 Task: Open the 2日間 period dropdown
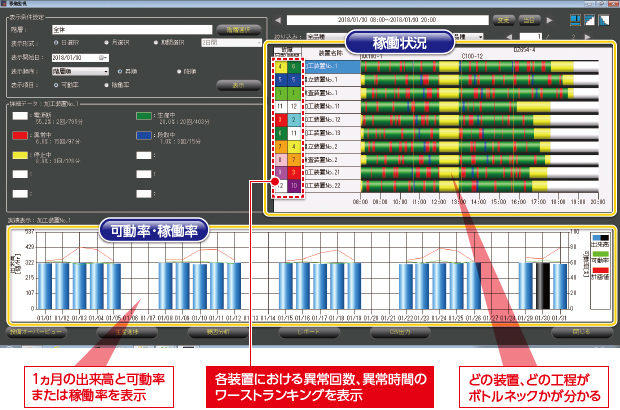coord(231,42)
